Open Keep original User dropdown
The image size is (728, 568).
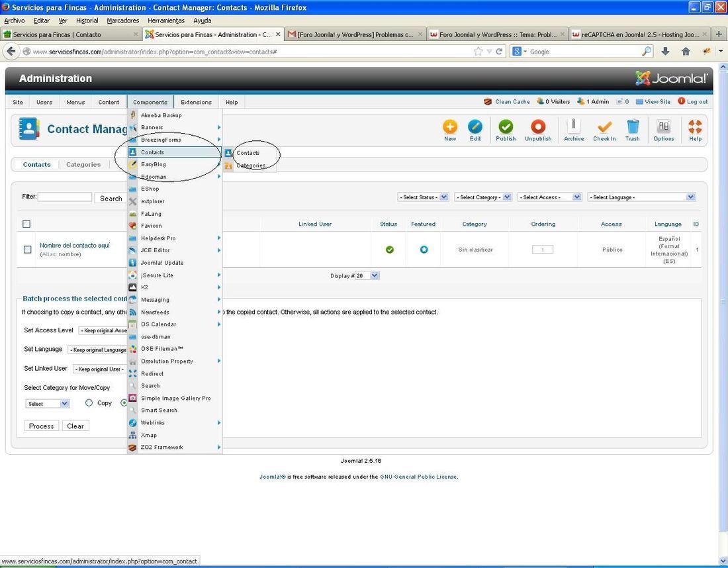pyautogui.click(x=100, y=369)
